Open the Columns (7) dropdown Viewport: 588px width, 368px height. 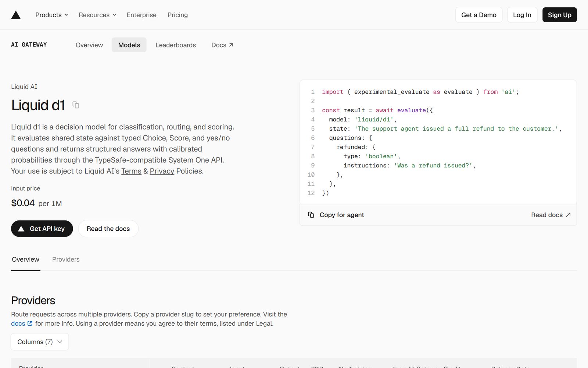(40, 342)
